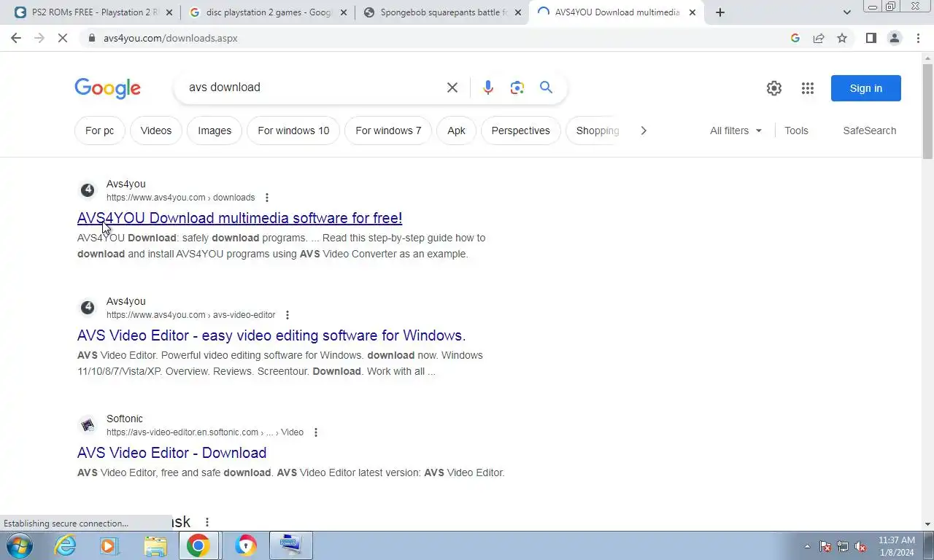Open the Action Center flag tray icon
934x560 pixels.
(x=825, y=546)
